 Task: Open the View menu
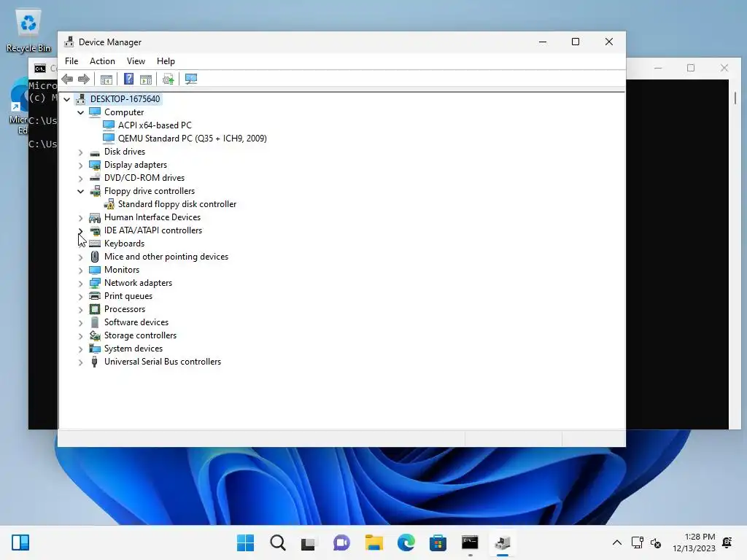[x=136, y=61]
